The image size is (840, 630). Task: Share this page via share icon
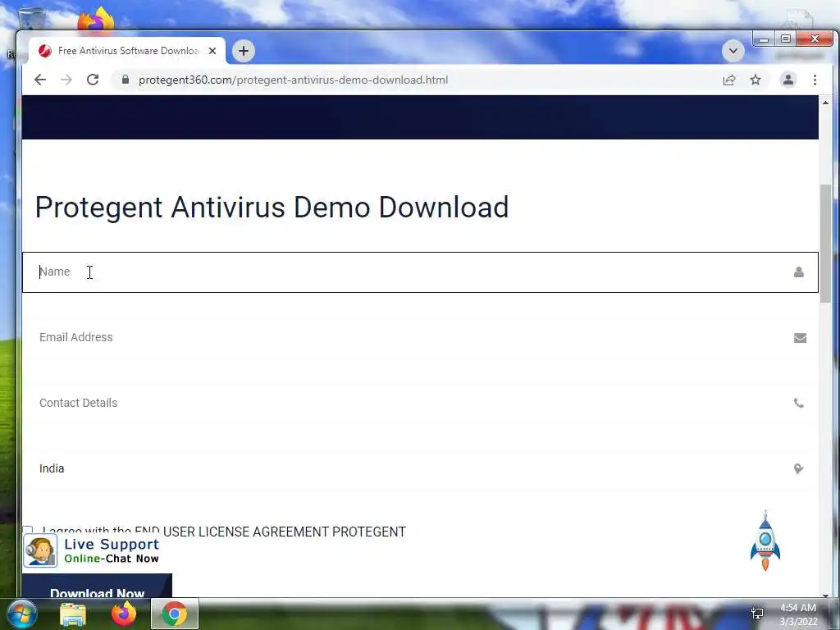[x=729, y=80]
